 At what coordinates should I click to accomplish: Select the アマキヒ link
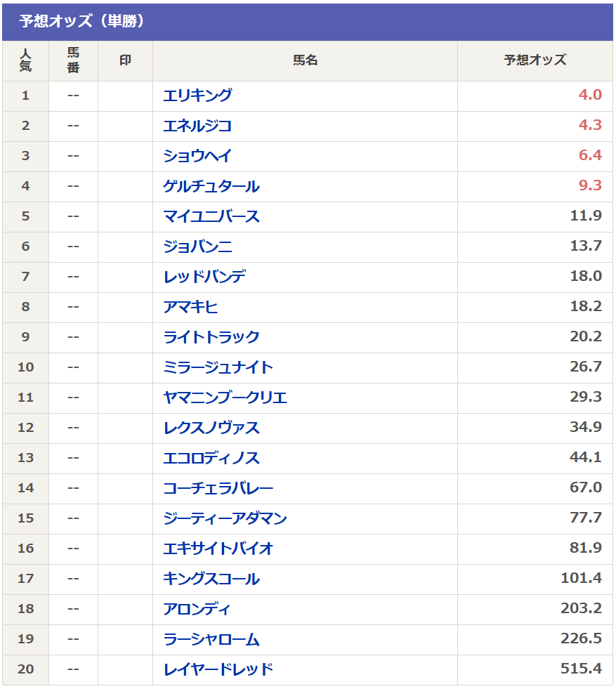[x=190, y=307]
